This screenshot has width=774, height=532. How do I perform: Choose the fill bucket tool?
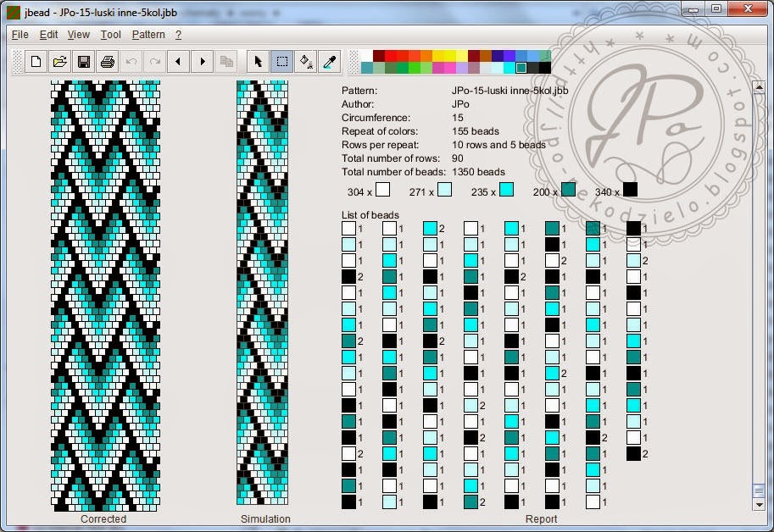click(306, 62)
